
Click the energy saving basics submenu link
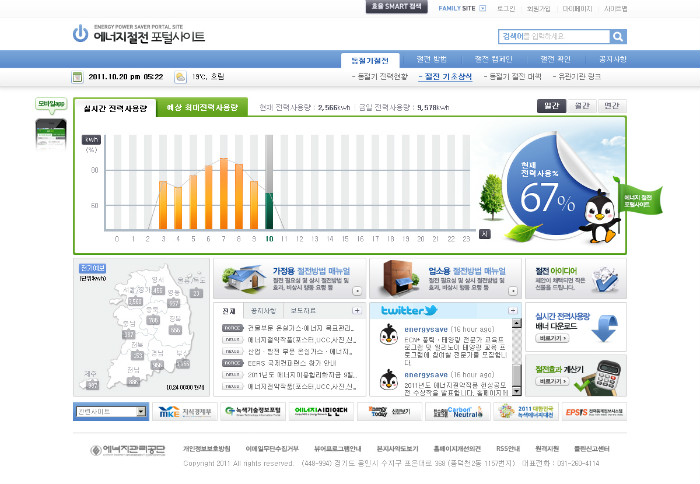[445, 77]
